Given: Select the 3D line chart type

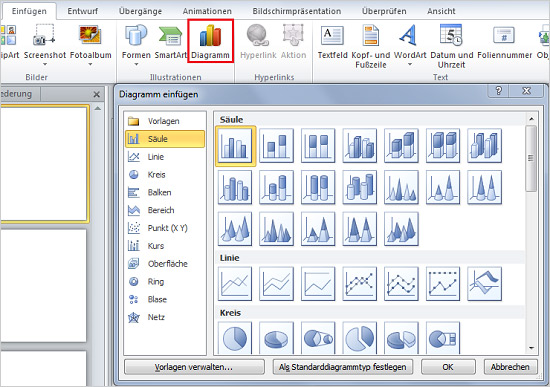Looking at the screenshot, I should tap(484, 284).
